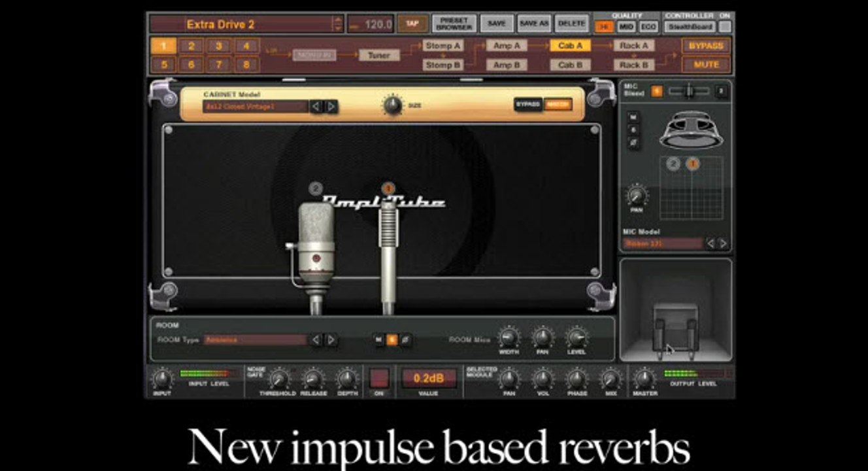Open the Cab B module
This screenshot has width=868, height=471.
[571, 65]
